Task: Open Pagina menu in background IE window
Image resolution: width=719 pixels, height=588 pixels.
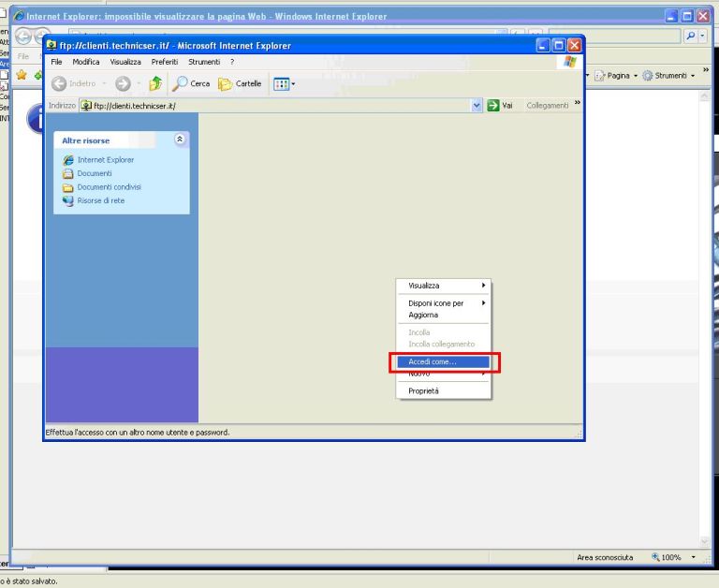Action: (616, 75)
